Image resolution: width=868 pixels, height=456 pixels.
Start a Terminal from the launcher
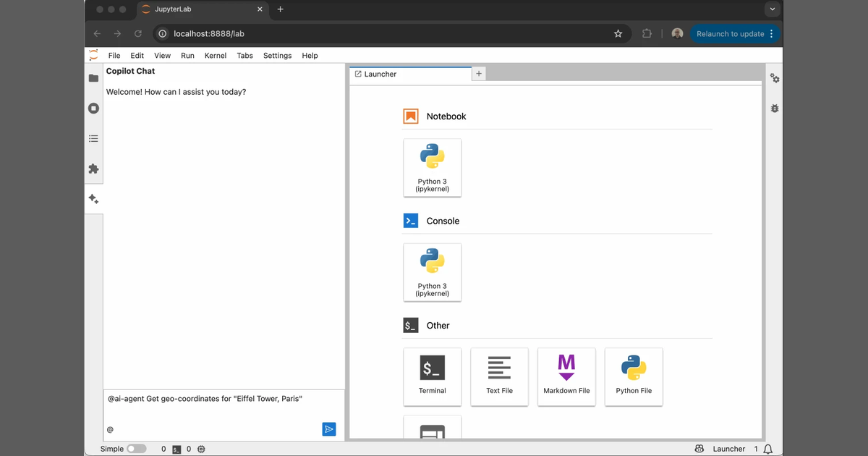433,376
